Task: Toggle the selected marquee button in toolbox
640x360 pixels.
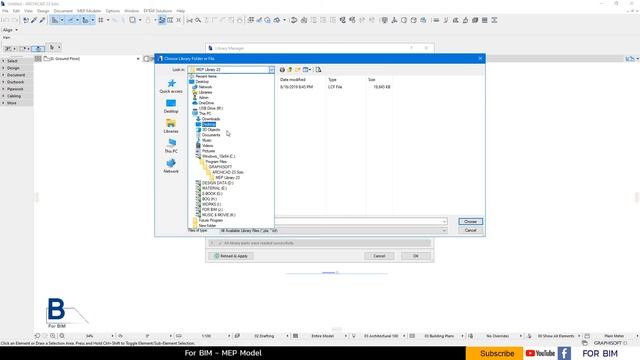Action: (38, 48)
